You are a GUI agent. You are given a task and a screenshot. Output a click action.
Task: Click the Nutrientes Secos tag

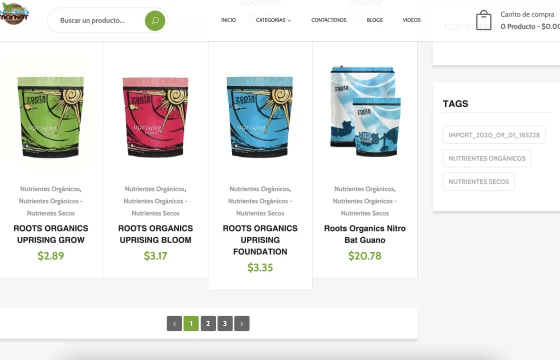[479, 181]
